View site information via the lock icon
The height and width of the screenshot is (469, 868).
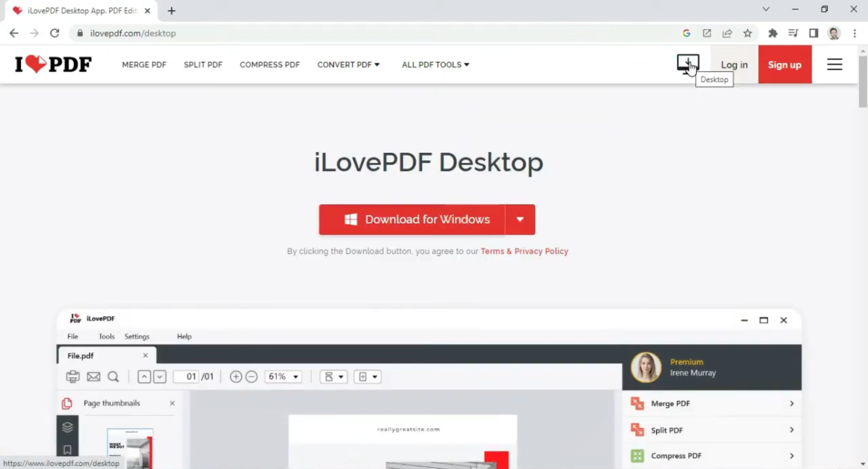coord(80,33)
